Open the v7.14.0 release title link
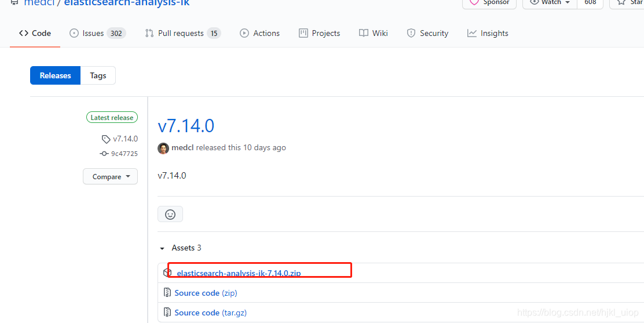Screen dimensions: 644x323 [186, 126]
